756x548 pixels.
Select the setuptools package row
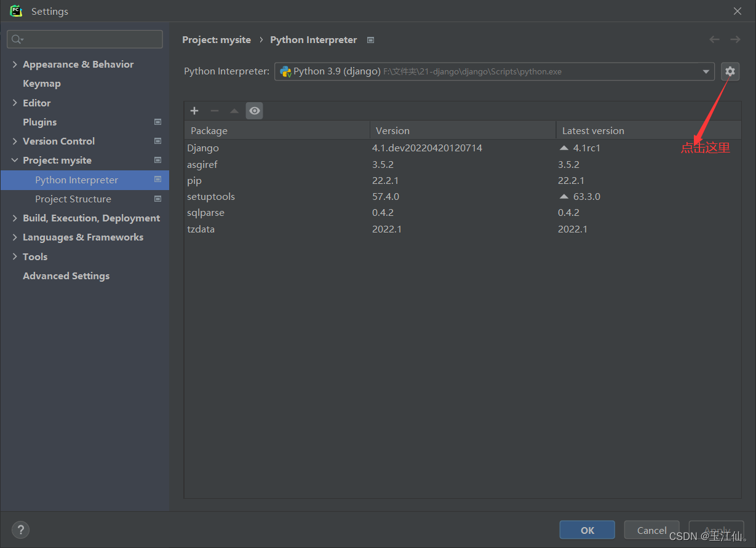click(463, 196)
